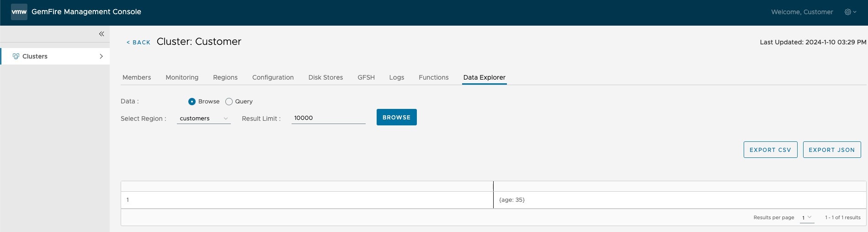
Task: Click the GemFire Management Console title
Action: pyautogui.click(x=86, y=12)
